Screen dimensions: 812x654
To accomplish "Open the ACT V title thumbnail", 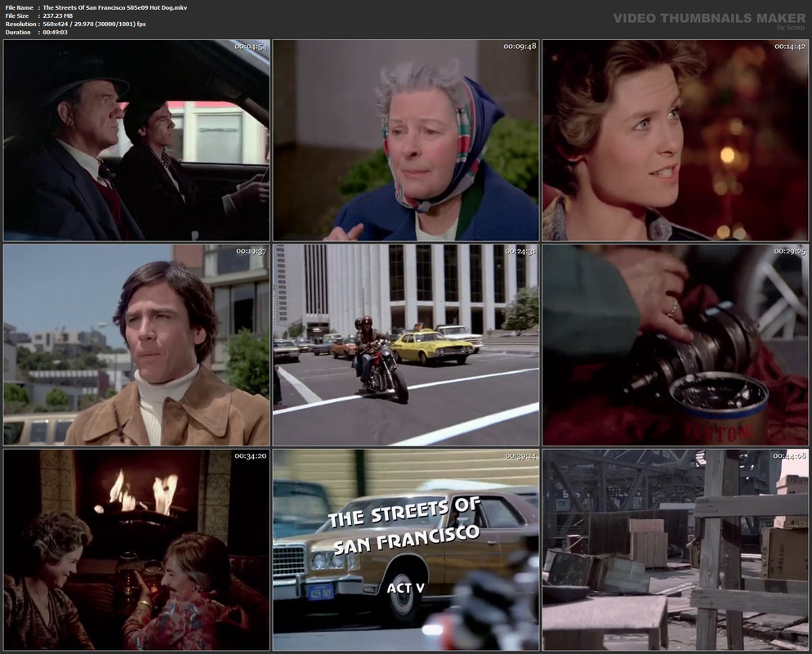I will pos(406,550).
